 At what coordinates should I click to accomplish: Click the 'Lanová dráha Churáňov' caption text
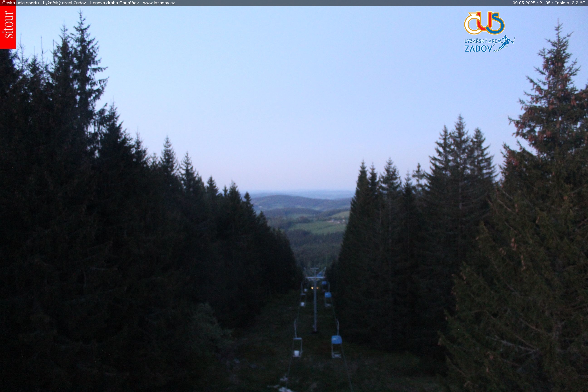pyautogui.click(x=114, y=3)
